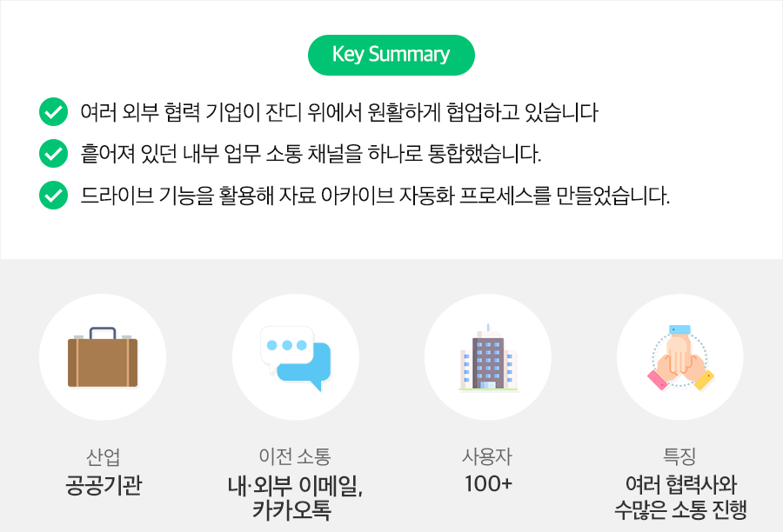Select the sentence about 외부 협력 기업 협업
The image size is (783, 532).
[339, 112]
